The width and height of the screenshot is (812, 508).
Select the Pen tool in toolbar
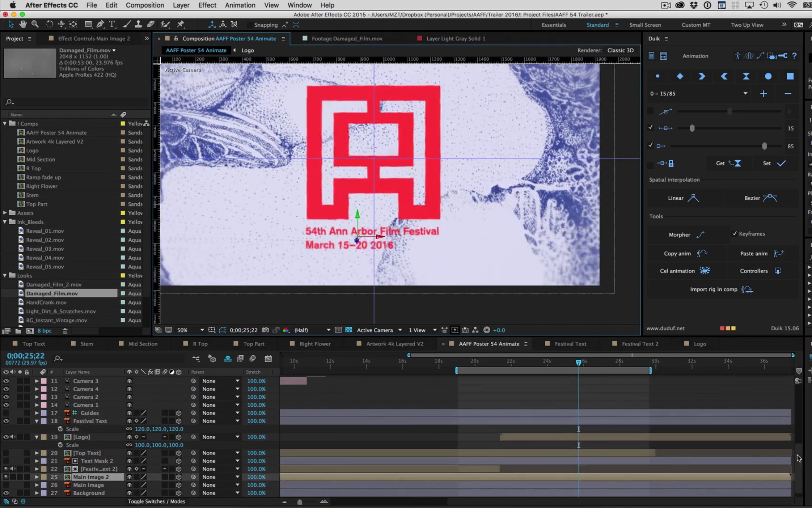coord(100,24)
